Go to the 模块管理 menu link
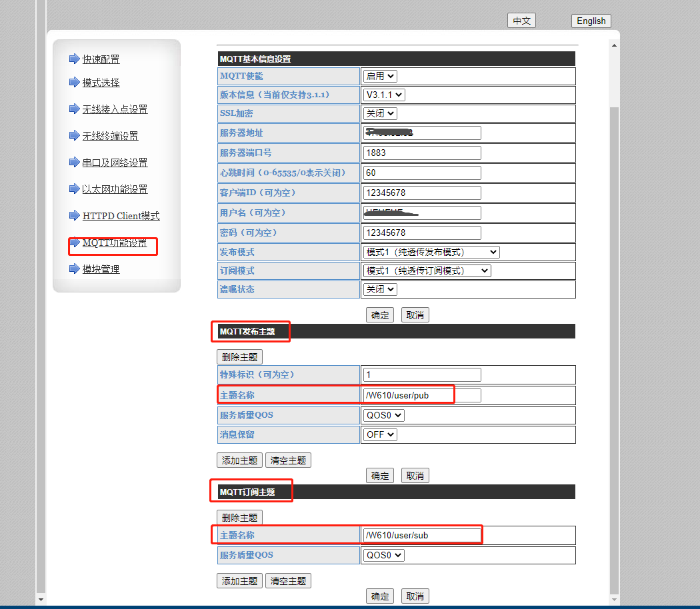Viewport: 700px width, 609px height. pos(101,269)
